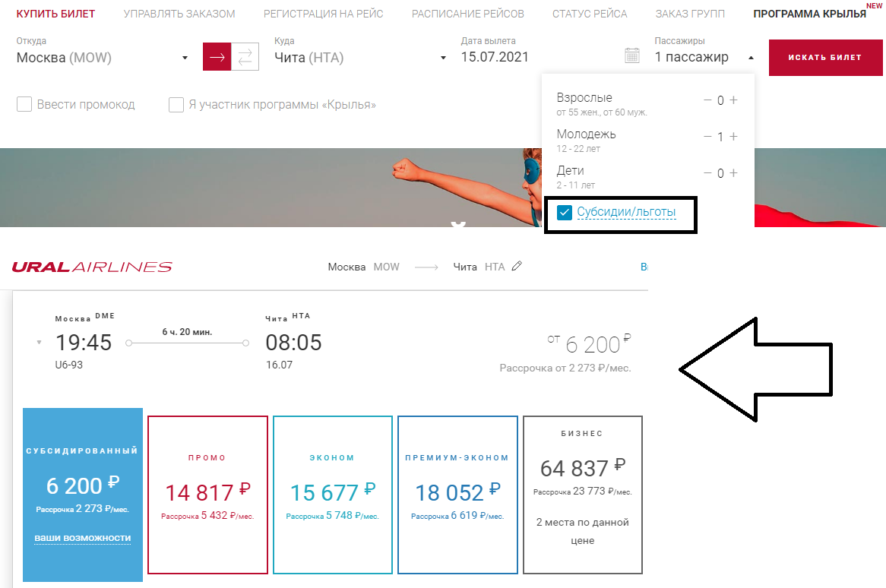Screen dimensions: 886x588
Task: Select the round-trip arrows icon
Action: 245,57
